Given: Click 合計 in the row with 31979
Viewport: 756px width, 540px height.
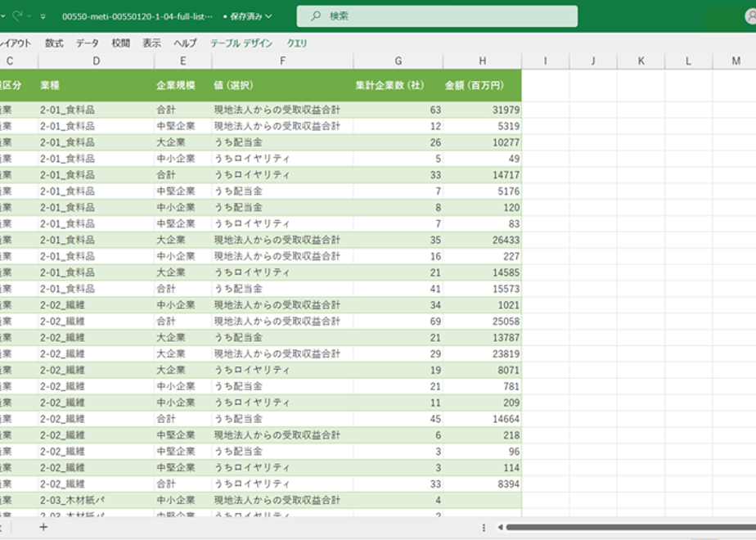Looking at the screenshot, I should 182,110.
